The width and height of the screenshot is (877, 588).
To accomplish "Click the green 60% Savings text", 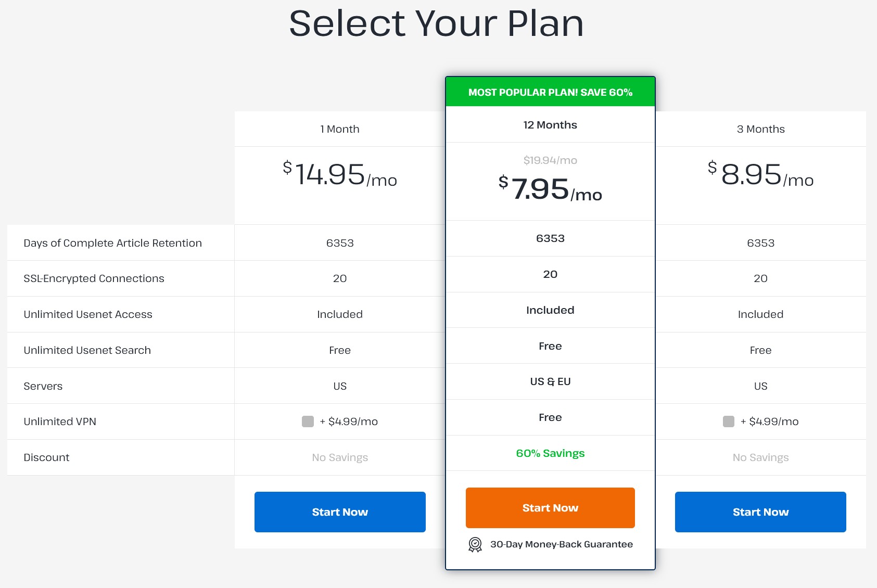I will (x=550, y=453).
